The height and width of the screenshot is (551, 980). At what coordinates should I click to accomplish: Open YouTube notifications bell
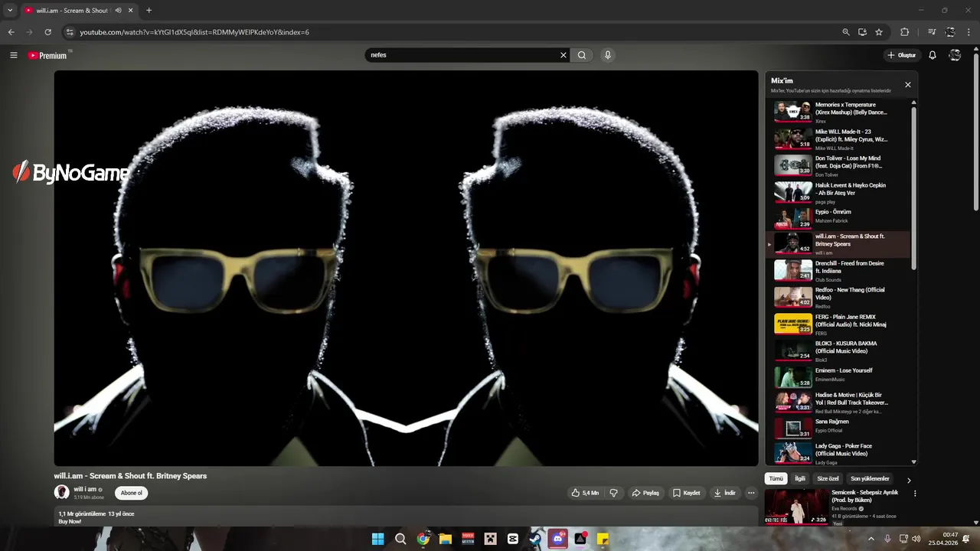pyautogui.click(x=933, y=55)
